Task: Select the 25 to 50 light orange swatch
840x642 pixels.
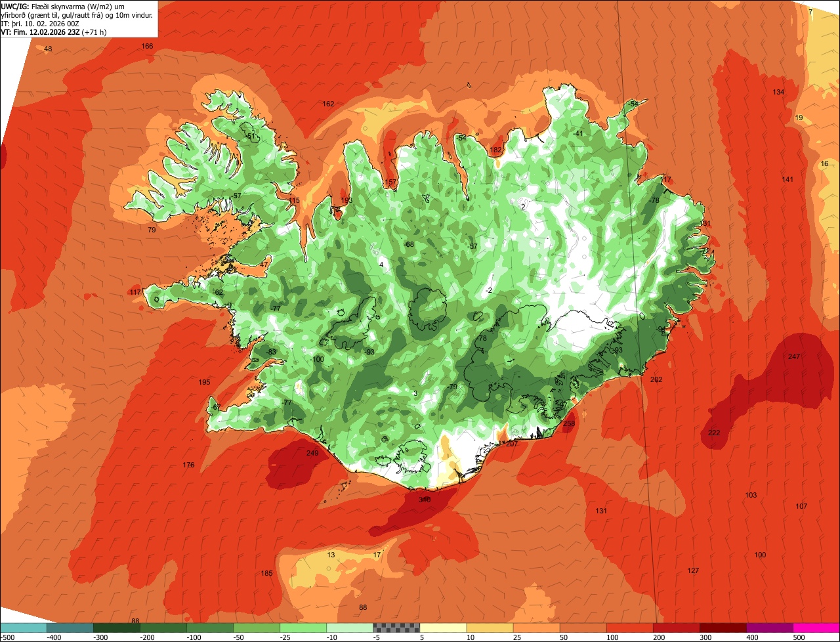Action: tap(536, 628)
